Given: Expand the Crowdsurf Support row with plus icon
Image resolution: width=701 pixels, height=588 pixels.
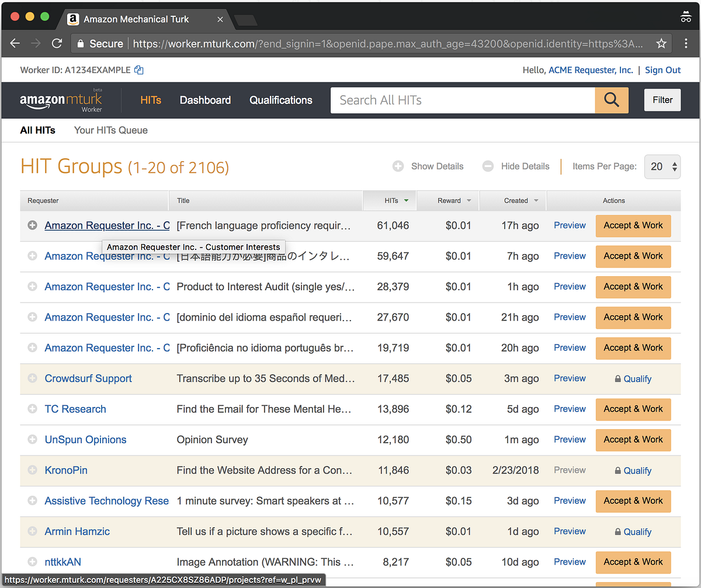Looking at the screenshot, I should pos(32,378).
